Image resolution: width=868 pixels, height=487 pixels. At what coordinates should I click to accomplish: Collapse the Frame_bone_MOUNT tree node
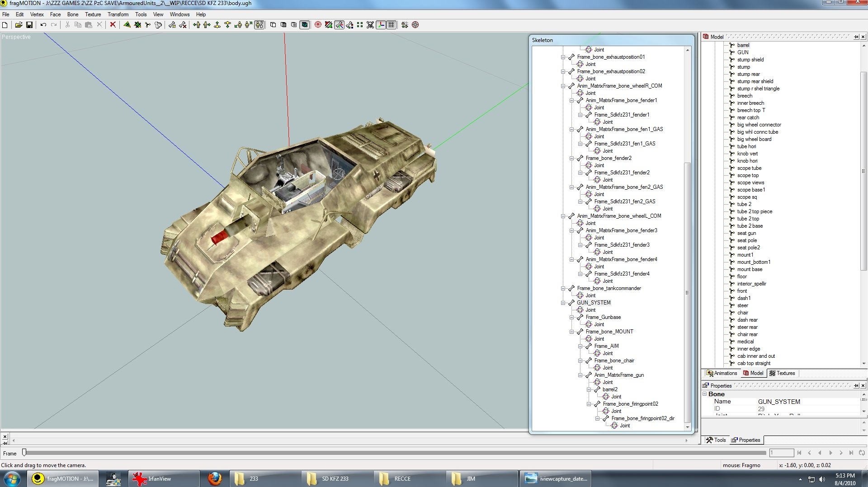pos(572,332)
